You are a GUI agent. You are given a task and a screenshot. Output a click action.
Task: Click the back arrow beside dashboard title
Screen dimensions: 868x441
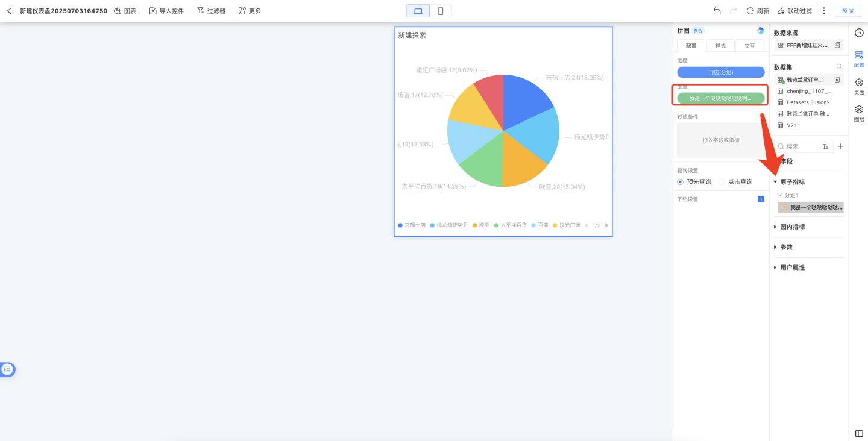pos(9,11)
